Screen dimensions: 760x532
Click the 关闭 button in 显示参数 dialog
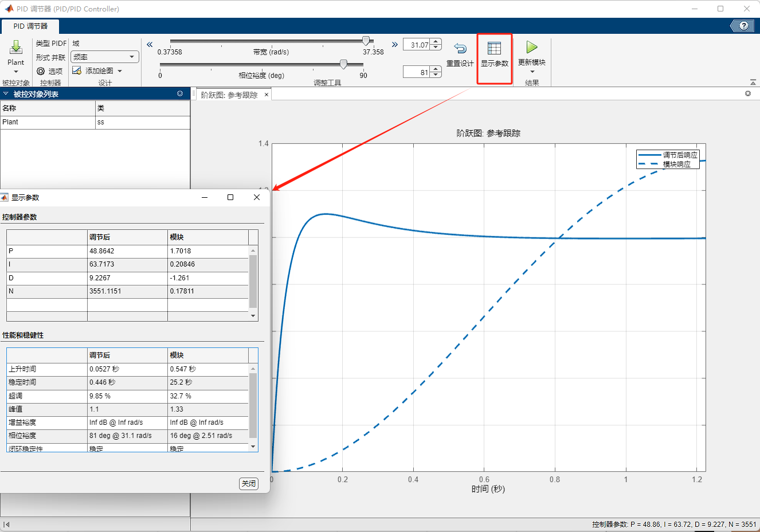[x=249, y=484]
